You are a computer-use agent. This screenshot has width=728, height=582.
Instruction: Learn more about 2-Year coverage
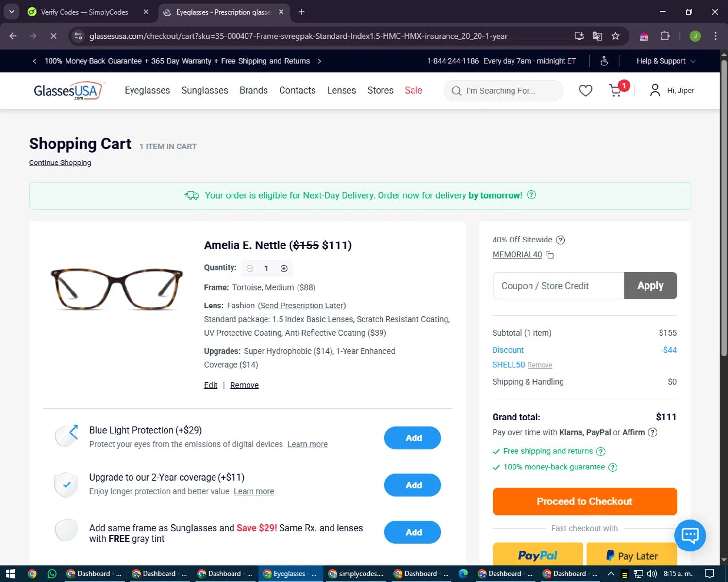coord(254,491)
